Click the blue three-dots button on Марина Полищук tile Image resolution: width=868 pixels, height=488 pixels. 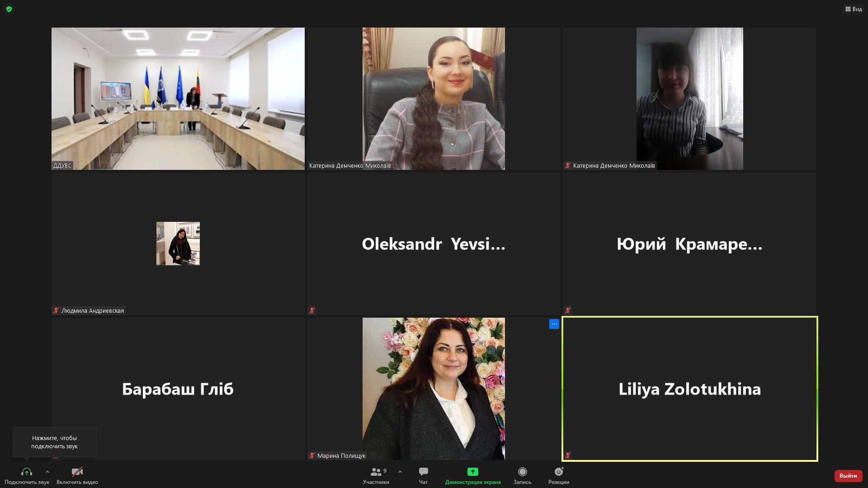554,324
